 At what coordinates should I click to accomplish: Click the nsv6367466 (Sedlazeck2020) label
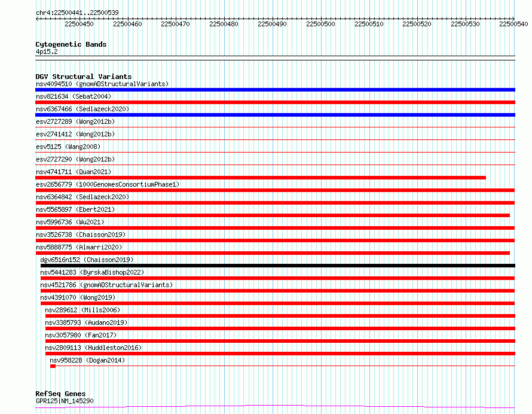tap(82, 109)
